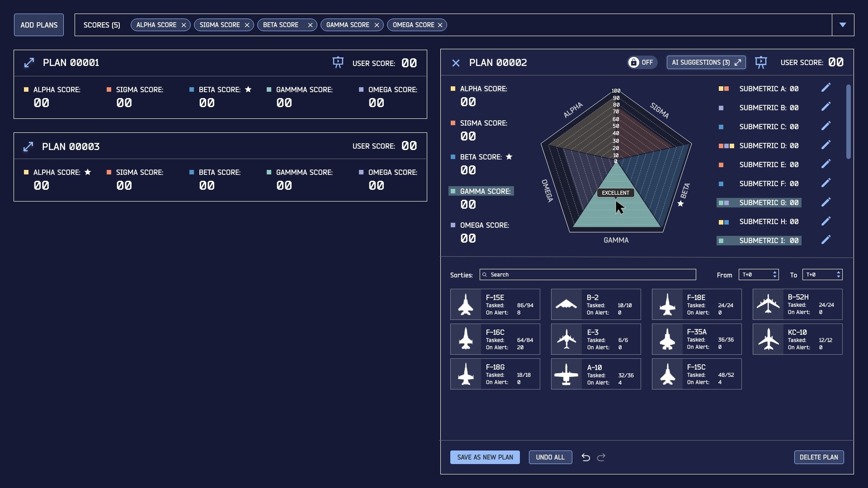Edit Submetric H with pencil icon
Screen dimensions: 868x488
coord(826,221)
